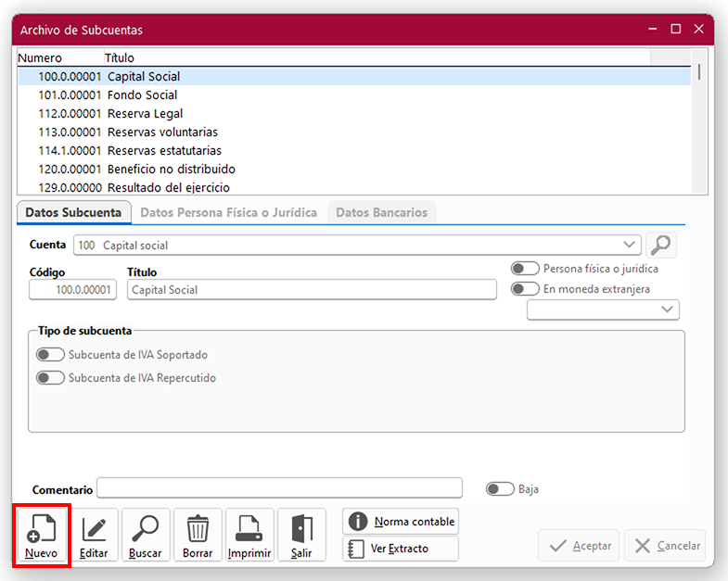Click magnifier icon beside Cuenta field

coord(661,245)
